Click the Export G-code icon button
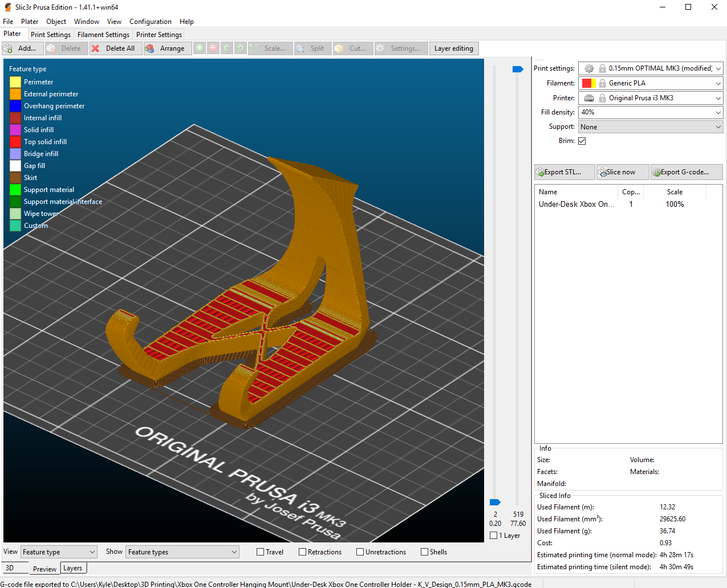This screenshot has width=727, height=588. 657,172
